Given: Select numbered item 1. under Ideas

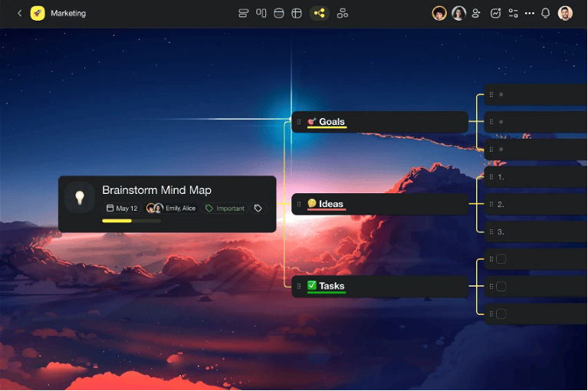Looking at the screenshot, I should 536,177.
